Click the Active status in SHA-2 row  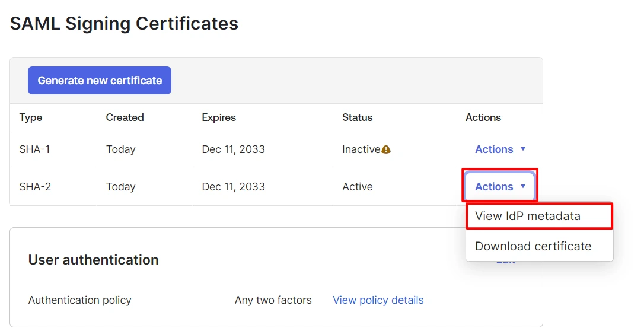click(358, 187)
